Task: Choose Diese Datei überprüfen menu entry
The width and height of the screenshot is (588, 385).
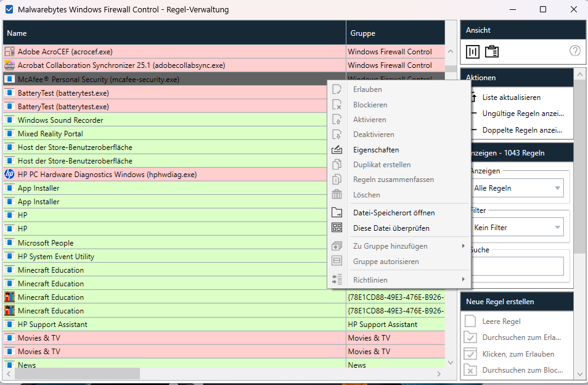Action: (x=391, y=228)
